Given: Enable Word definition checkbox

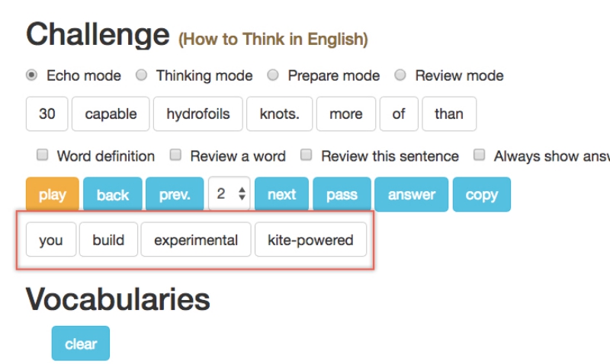Looking at the screenshot, I should click(x=43, y=155).
